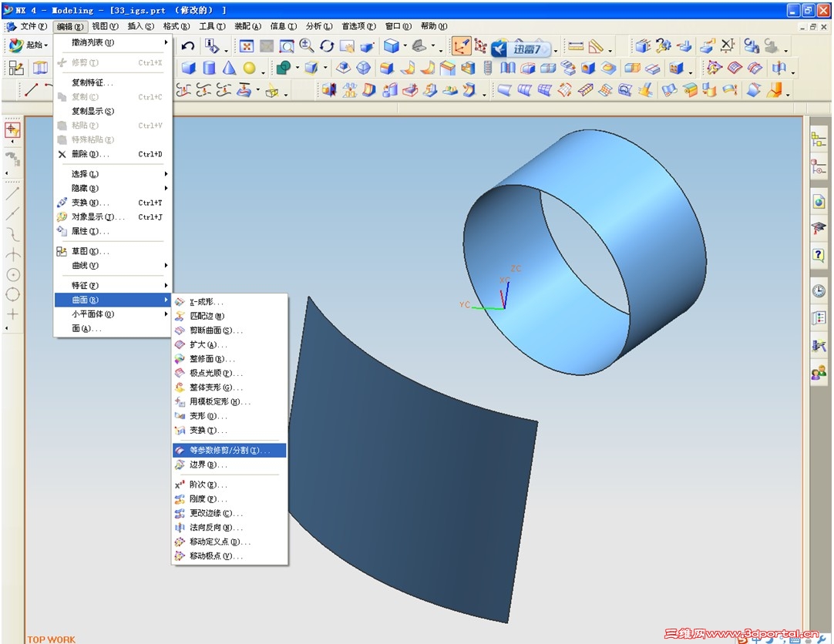Open the 帮助 menu
The width and height of the screenshot is (834, 644).
pyautogui.click(x=433, y=26)
